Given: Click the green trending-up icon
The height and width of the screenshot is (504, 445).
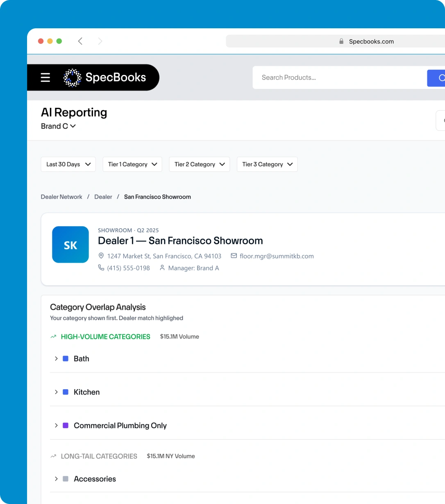Looking at the screenshot, I should coord(53,336).
